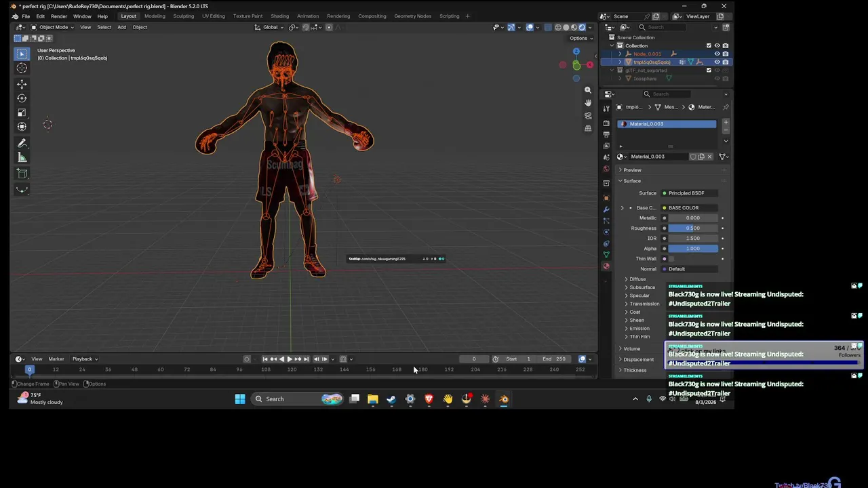868x488 pixels.
Task: Uncheck the Collection exclude checkbox
Action: (709, 45)
